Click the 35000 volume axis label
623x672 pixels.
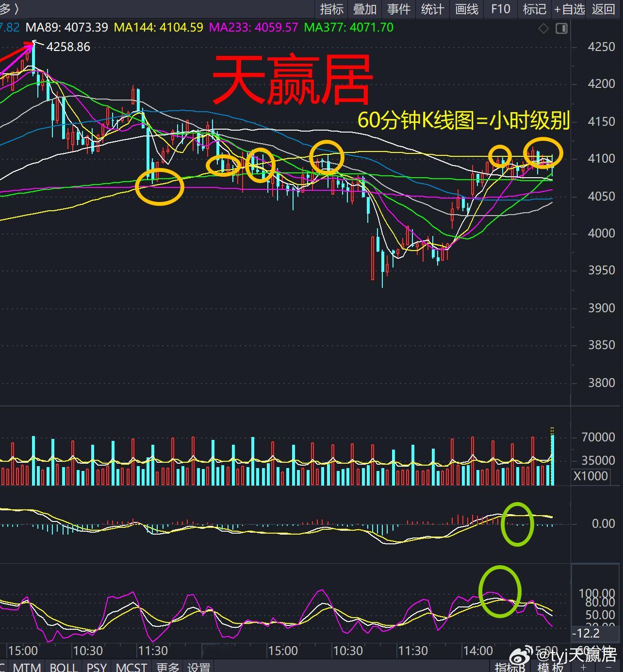[598, 460]
